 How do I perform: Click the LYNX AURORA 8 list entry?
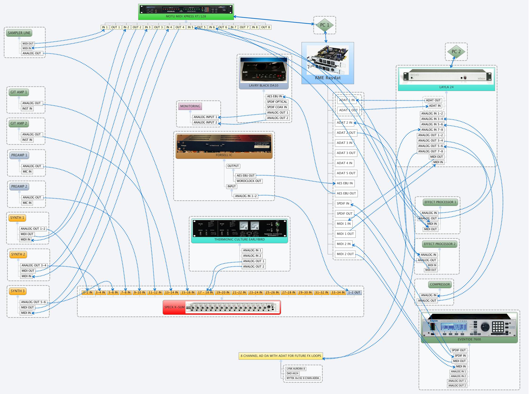pyautogui.click(x=296, y=368)
